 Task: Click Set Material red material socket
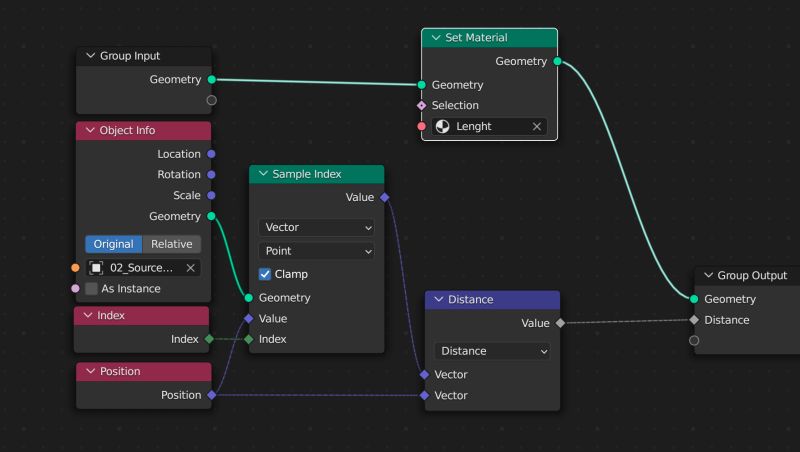(421, 127)
